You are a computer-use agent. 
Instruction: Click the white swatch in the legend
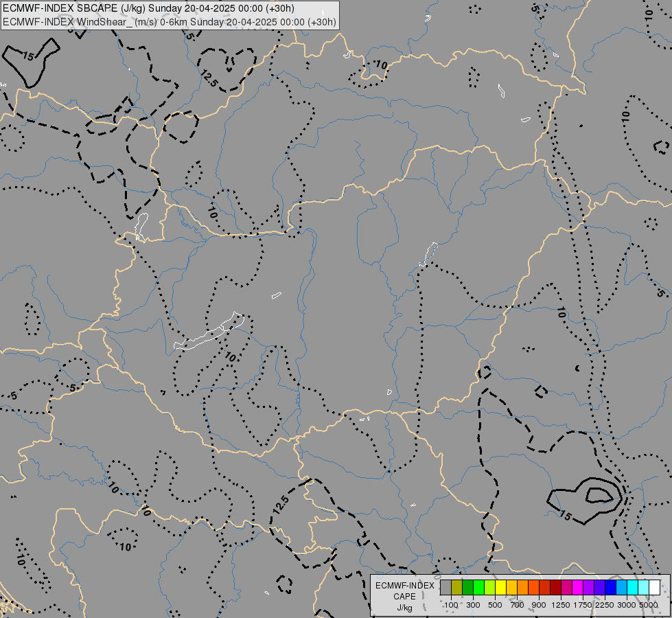pos(654,588)
